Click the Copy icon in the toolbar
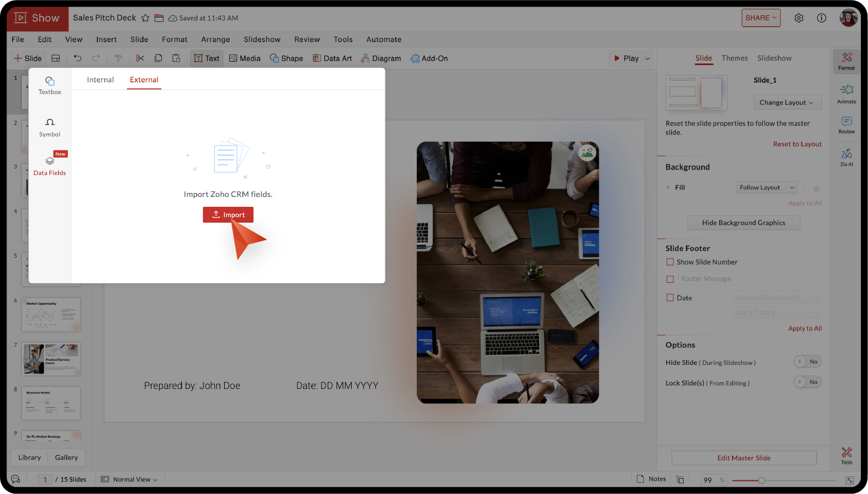The width and height of the screenshot is (868, 494). 158,58
